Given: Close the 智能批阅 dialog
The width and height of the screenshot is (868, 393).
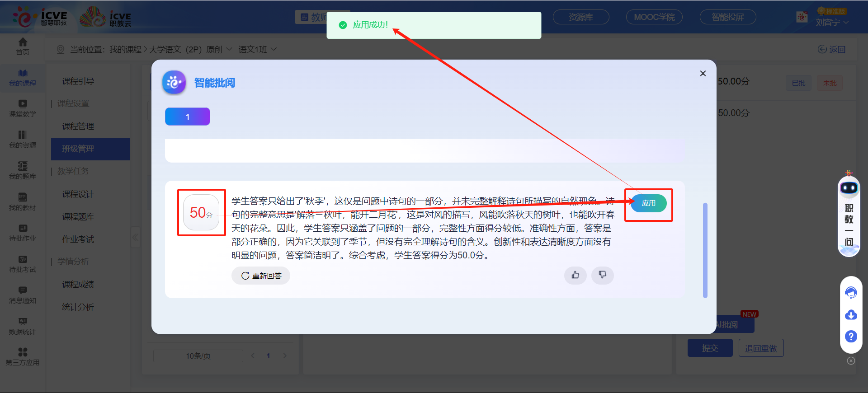Looking at the screenshot, I should click(703, 74).
